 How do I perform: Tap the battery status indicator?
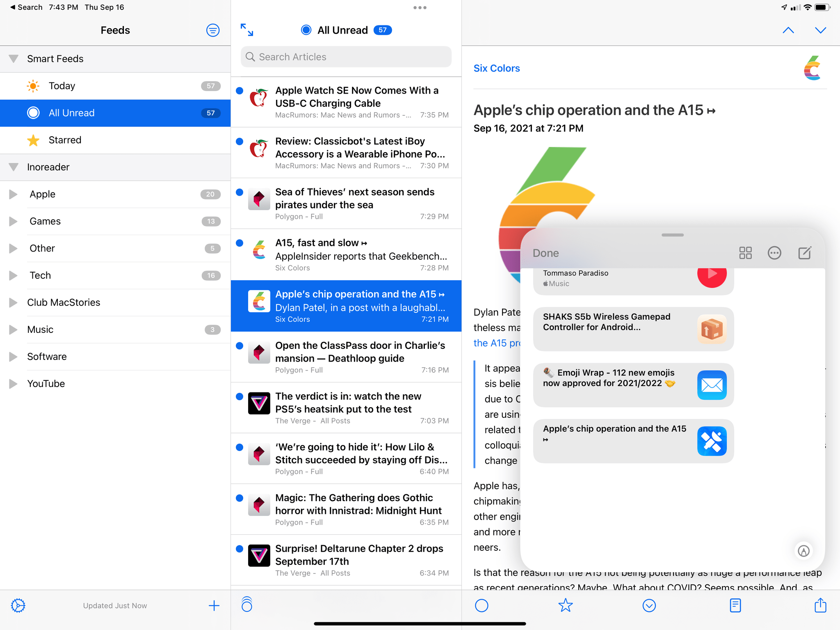tap(822, 7)
